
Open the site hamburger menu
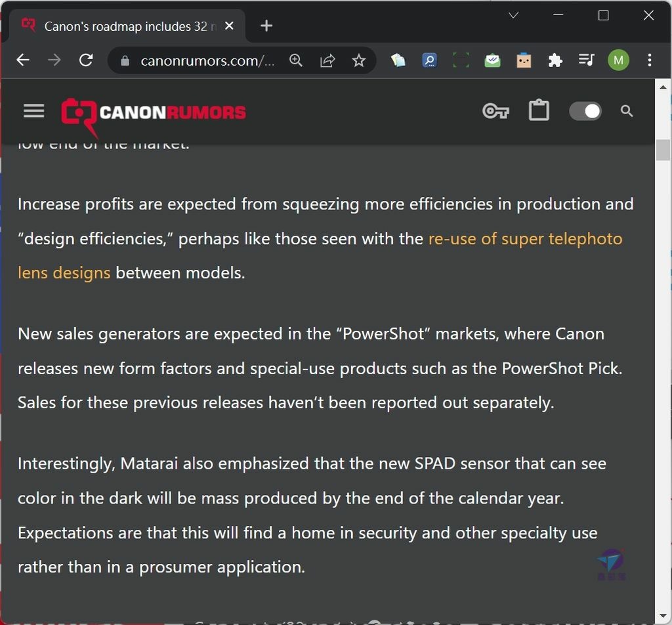pyautogui.click(x=34, y=110)
